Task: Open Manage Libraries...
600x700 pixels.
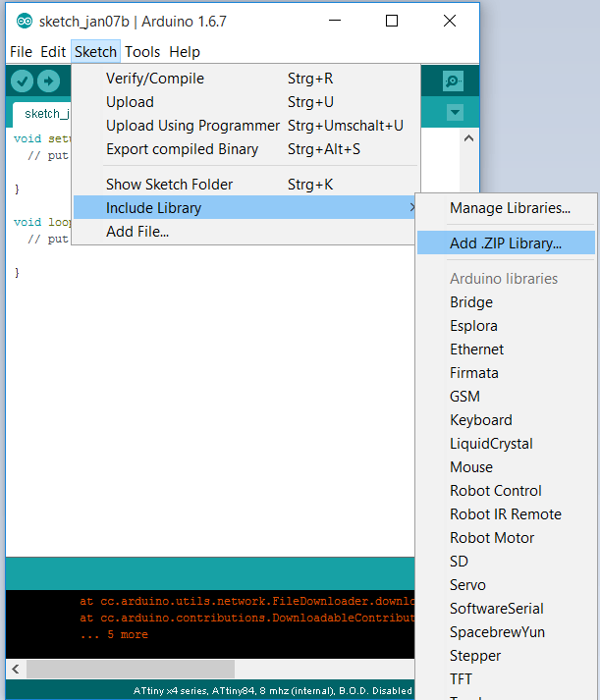Action: 506,208
